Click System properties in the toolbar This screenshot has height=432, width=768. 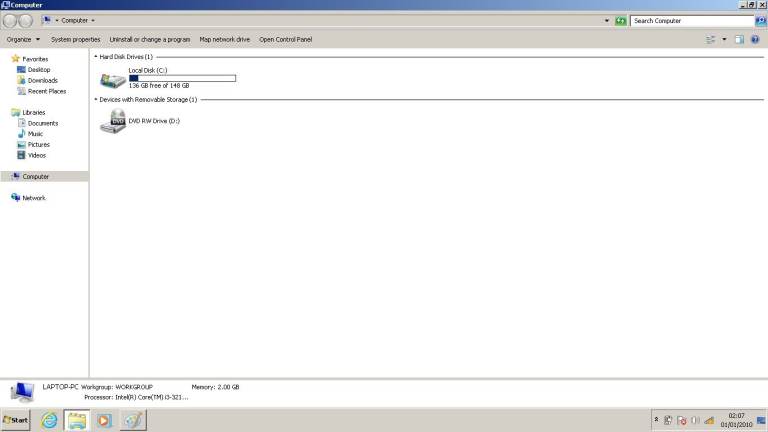tap(76, 39)
